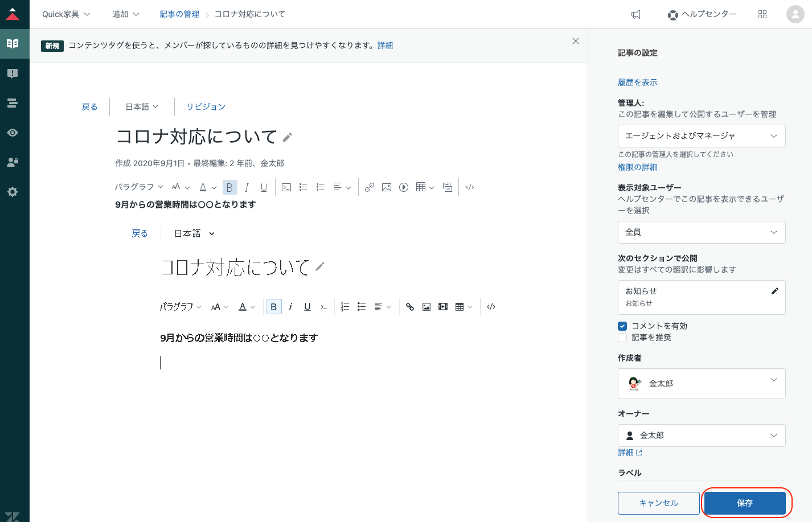Open 詳細 link in the notification banner
This screenshot has width=812, height=522.
385,46
